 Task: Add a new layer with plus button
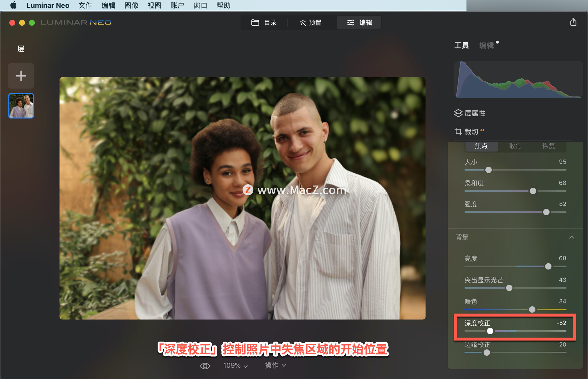[21, 76]
